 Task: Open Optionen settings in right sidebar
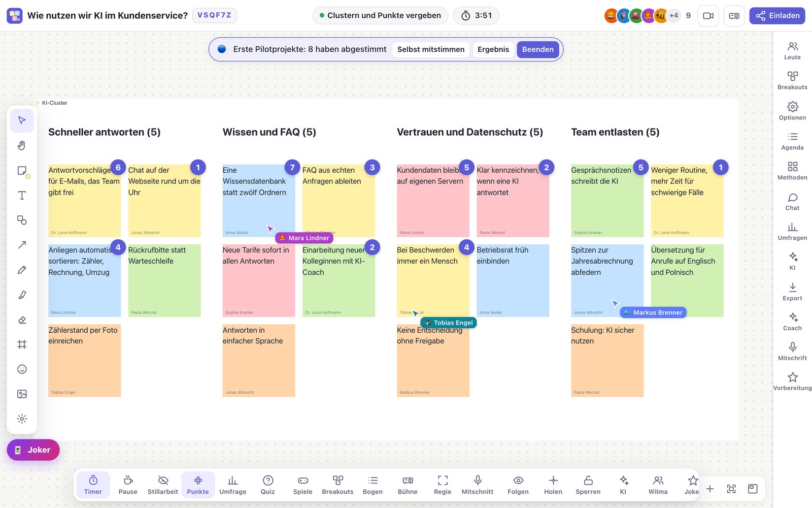click(x=792, y=111)
